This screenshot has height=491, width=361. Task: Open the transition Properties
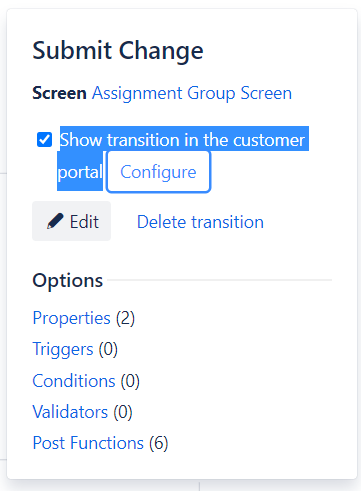(71, 318)
